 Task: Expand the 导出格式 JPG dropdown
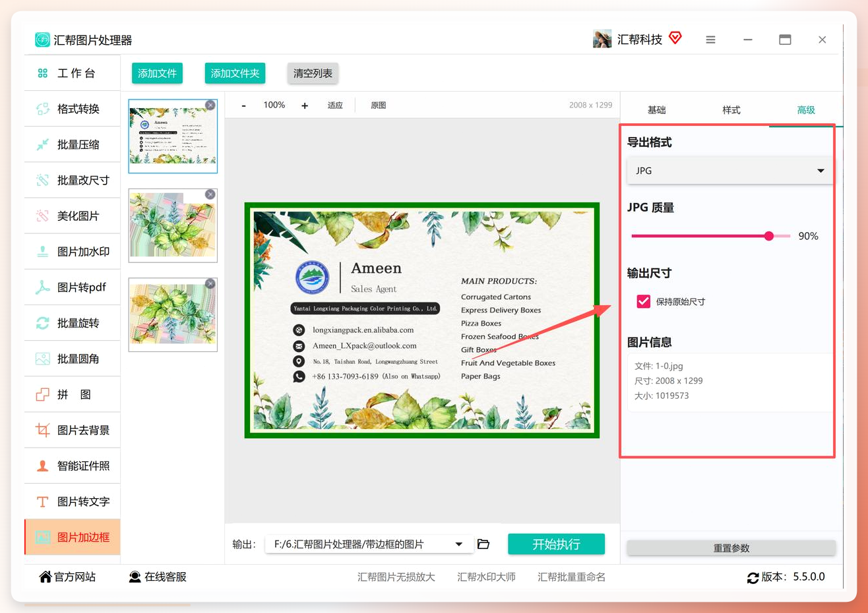click(x=729, y=171)
